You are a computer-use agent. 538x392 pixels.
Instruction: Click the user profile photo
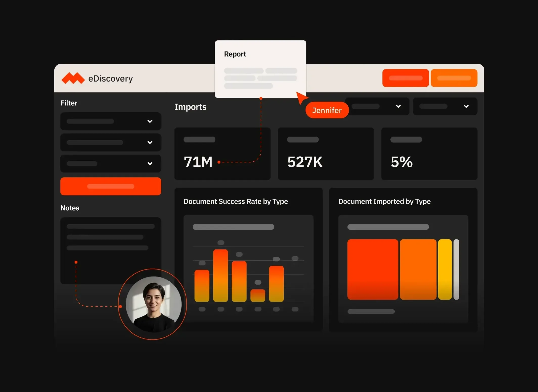click(x=153, y=304)
